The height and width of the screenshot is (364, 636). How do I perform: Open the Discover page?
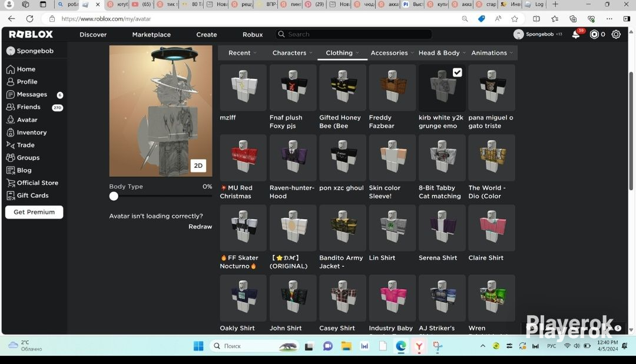pos(93,35)
